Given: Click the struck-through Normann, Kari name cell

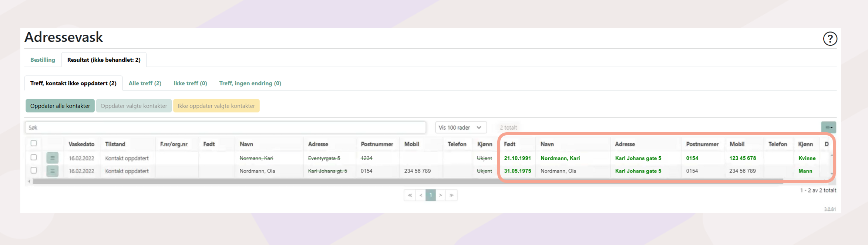Looking at the screenshot, I should 256,158.
